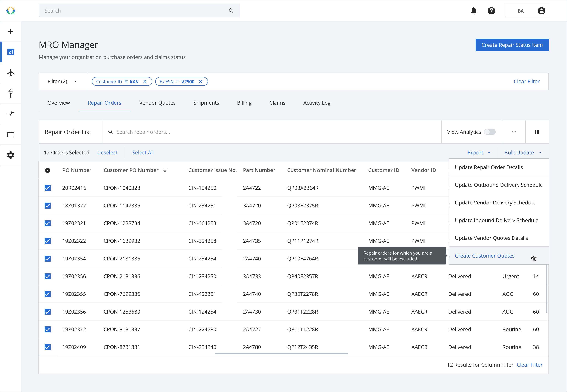Choose Update Vendor Quotes Details
The image size is (567, 392).
coord(499,238)
